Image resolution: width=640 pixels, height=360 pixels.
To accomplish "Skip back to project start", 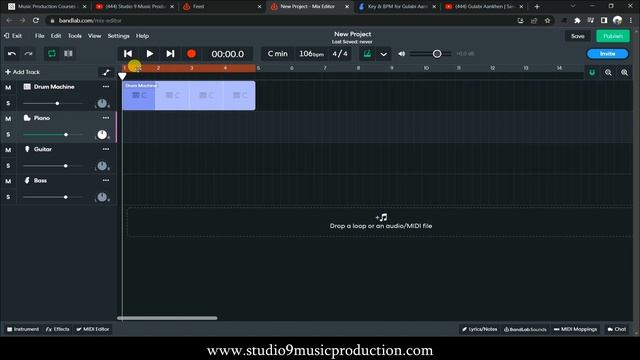I will tap(128, 53).
